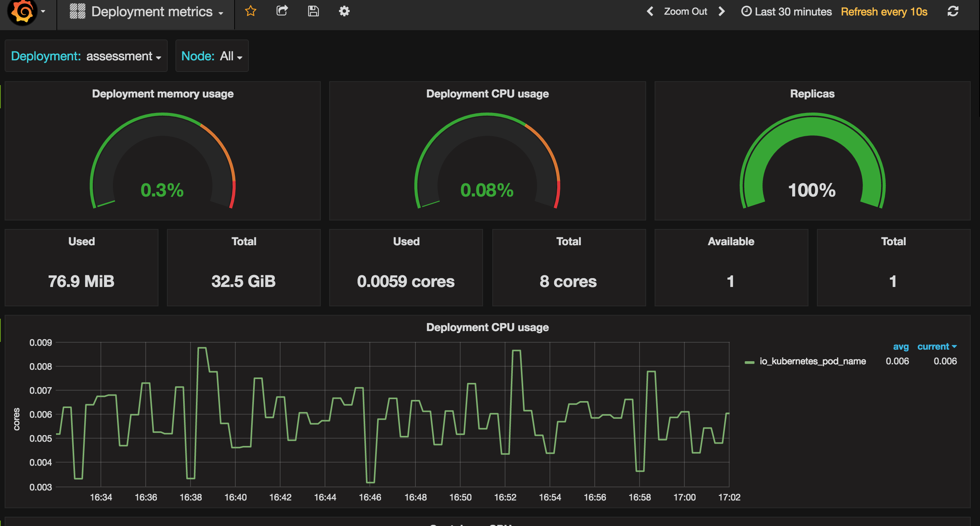Toggle io_kubernetes_pod_name series in legend
Screen dimensions: 980x526
(812, 361)
